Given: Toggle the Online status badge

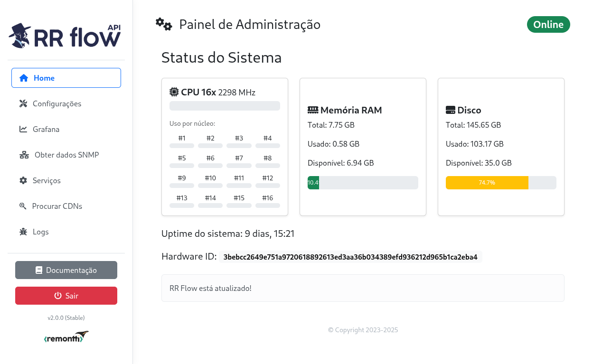Looking at the screenshot, I should (x=548, y=24).
